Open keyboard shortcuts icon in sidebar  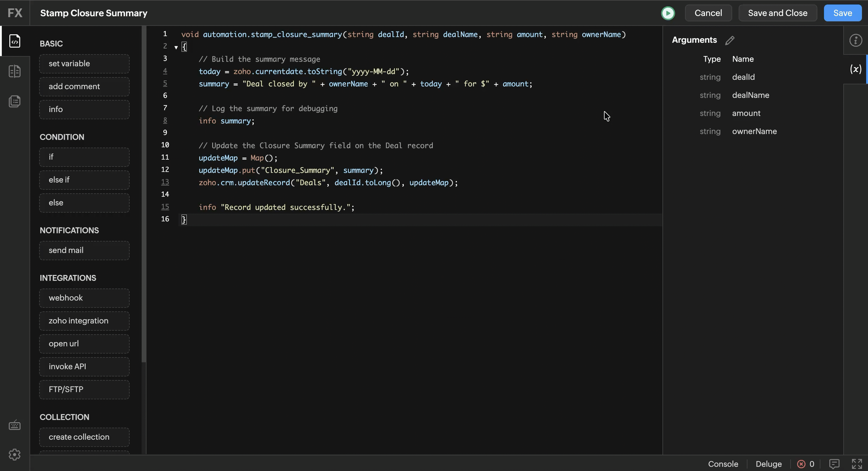(14, 425)
